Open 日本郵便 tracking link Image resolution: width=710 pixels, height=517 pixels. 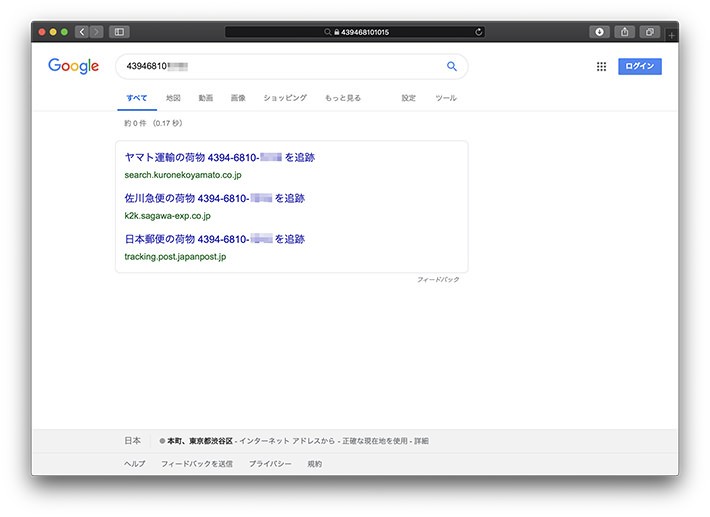pyautogui.click(x=215, y=239)
